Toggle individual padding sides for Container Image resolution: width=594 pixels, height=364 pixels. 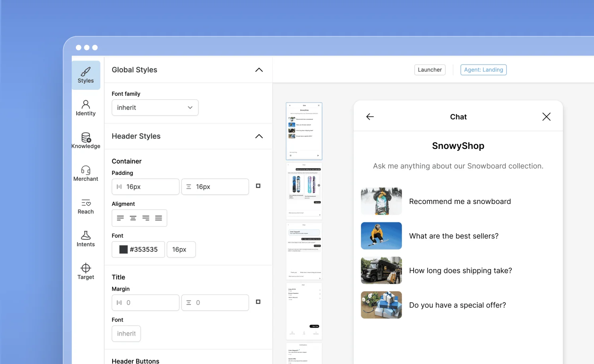coord(258,186)
